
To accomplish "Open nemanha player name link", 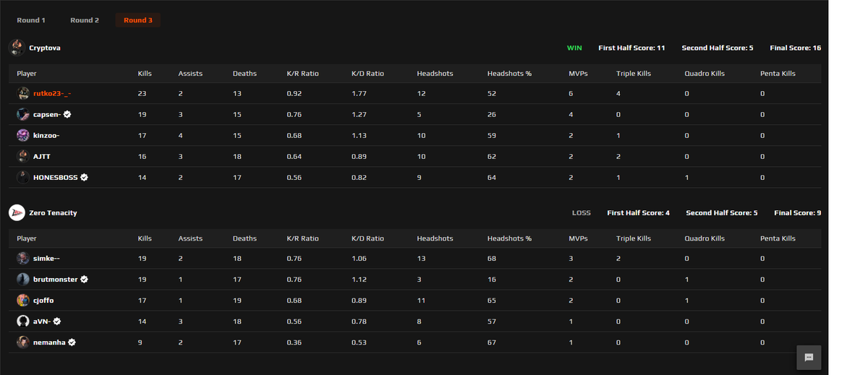I will [x=50, y=342].
